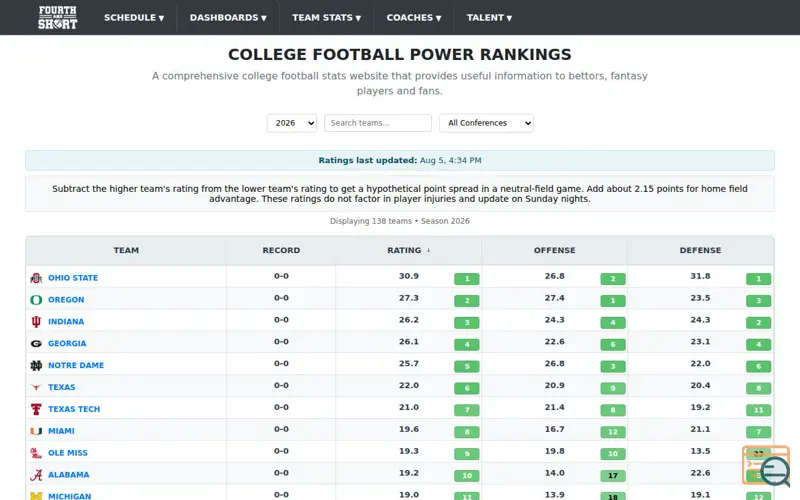800x500 pixels.
Task: Click the Indiana team logo icon
Action: 36,322
